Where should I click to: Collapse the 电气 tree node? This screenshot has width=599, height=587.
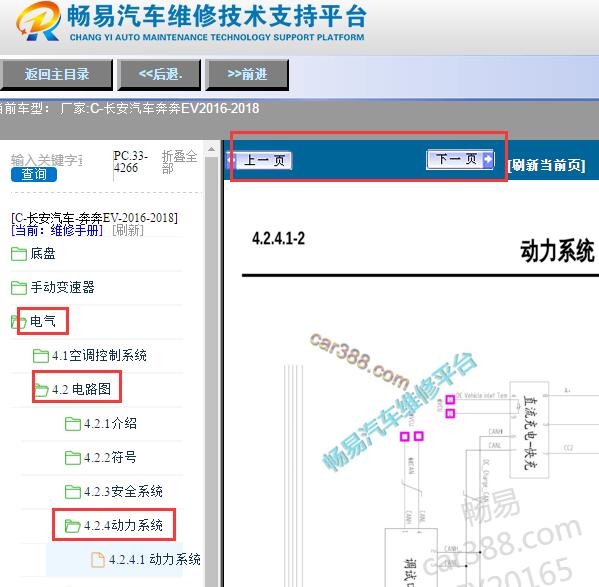click(x=43, y=322)
